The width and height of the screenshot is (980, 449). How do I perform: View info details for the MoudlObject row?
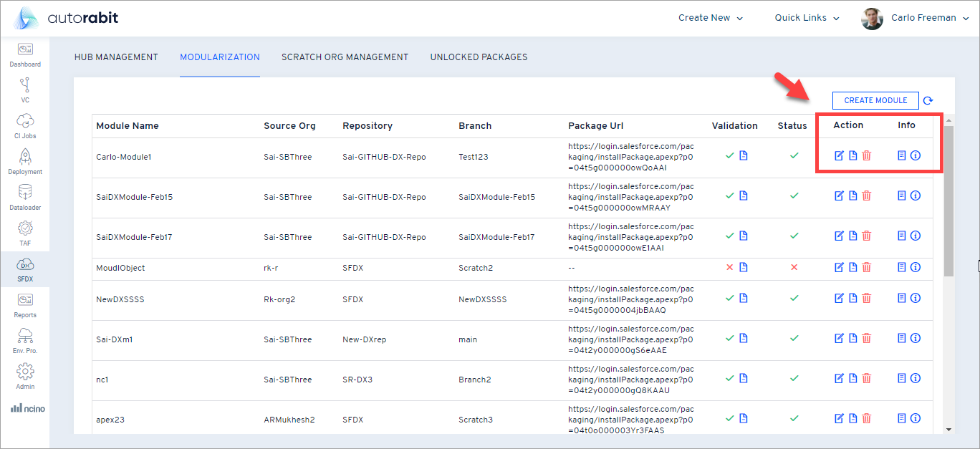(x=916, y=267)
